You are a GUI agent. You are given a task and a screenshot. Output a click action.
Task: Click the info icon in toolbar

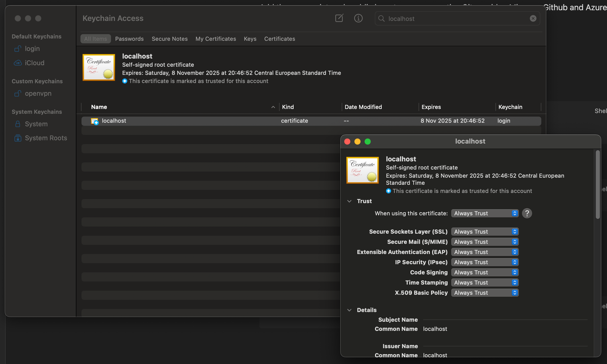pyautogui.click(x=358, y=18)
